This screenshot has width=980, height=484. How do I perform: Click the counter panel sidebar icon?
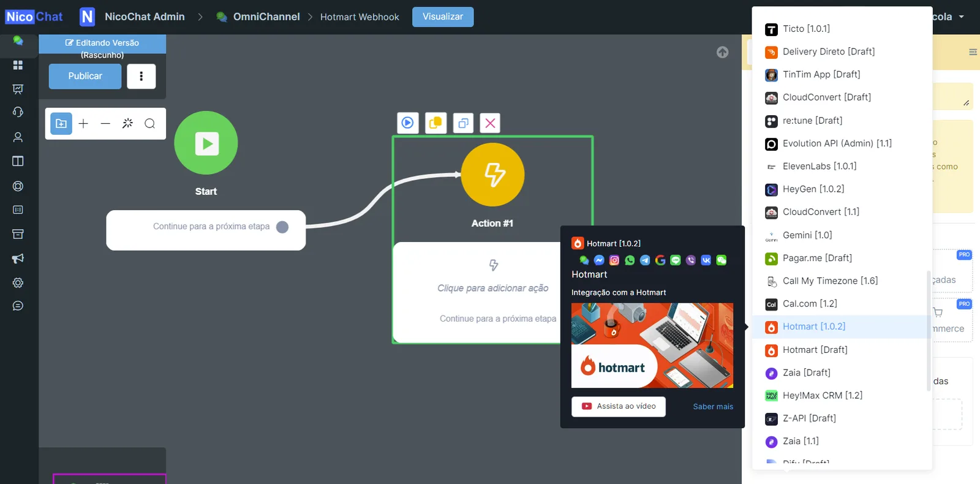(18, 210)
